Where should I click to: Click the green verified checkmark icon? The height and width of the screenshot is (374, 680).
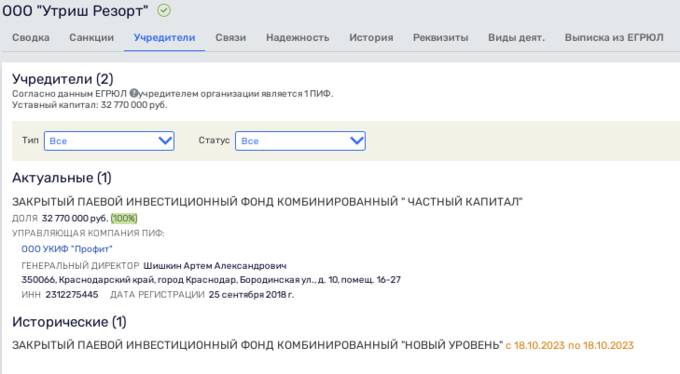[x=164, y=10]
